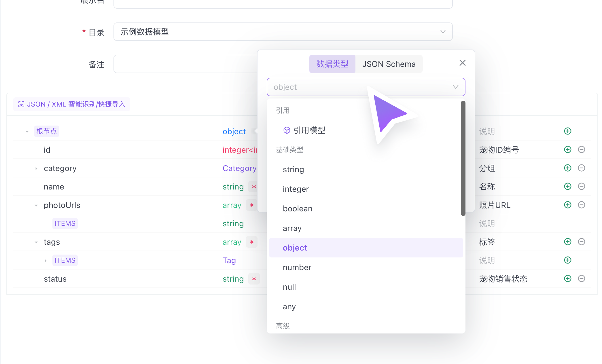Toggle required asterisk on tags field
This screenshot has width=602, height=364.
[251, 242]
